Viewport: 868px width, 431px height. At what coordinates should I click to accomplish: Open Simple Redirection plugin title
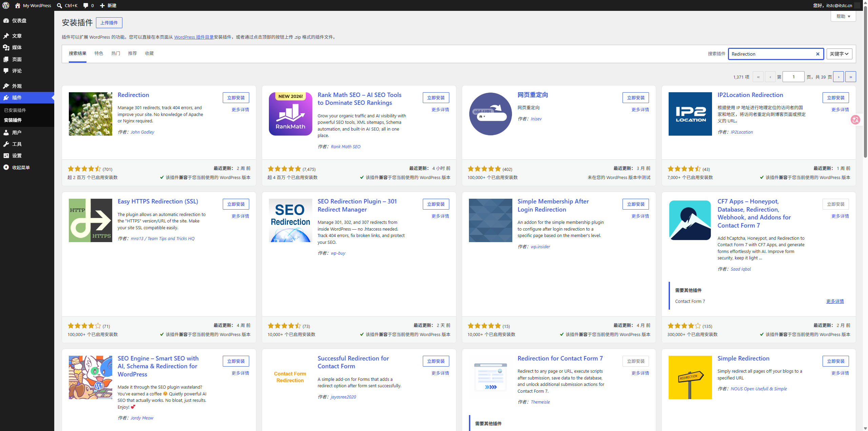pyautogui.click(x=743, y=358)
